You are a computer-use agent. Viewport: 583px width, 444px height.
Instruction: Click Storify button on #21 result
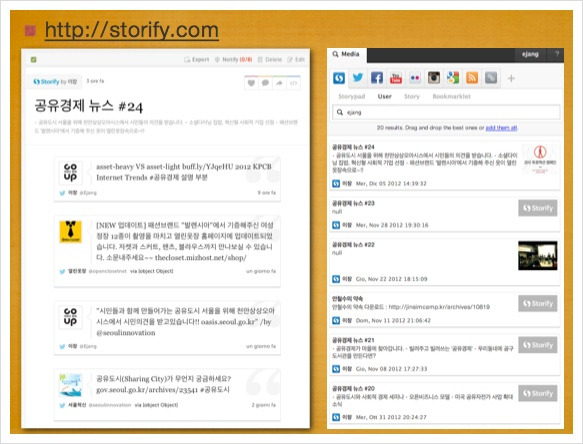pyautogui.click(x=538, y=345)
